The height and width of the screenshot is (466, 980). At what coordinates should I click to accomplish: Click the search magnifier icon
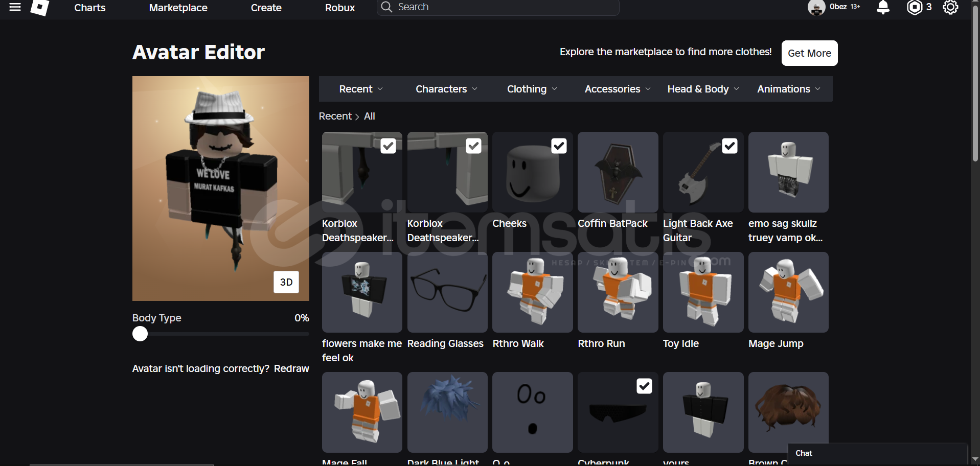pyautogui.click(x=387, y=7)
